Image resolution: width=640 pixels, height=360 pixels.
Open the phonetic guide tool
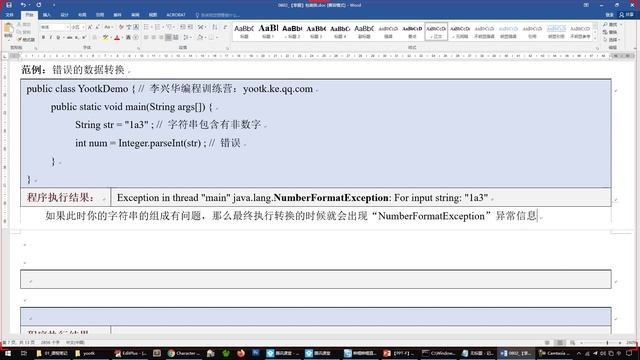point(129,27)
